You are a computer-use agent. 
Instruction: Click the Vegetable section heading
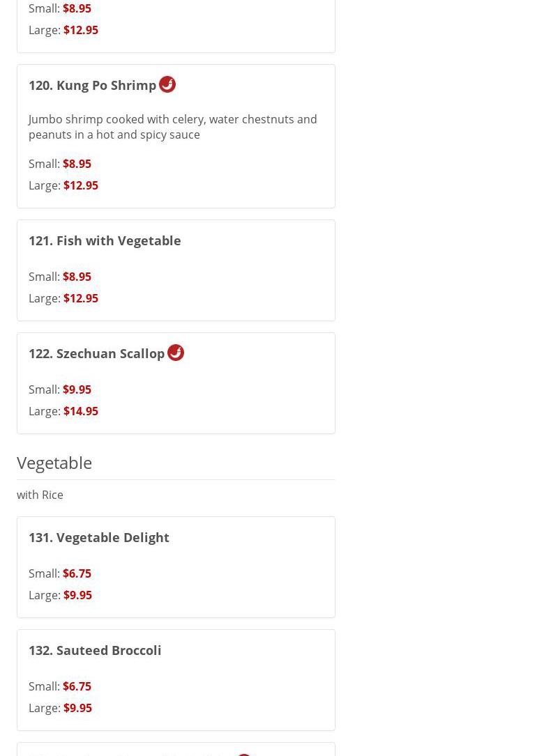[x=54, y=463]
